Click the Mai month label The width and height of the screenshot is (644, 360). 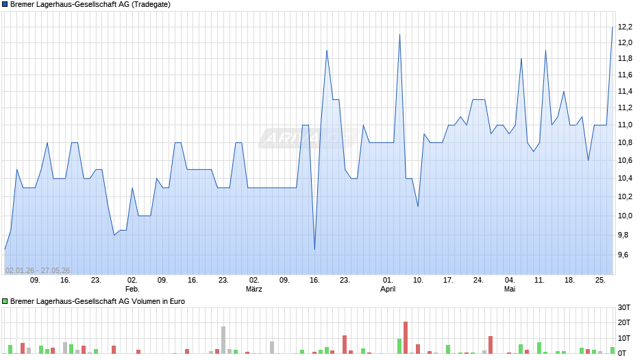point(510,289)
